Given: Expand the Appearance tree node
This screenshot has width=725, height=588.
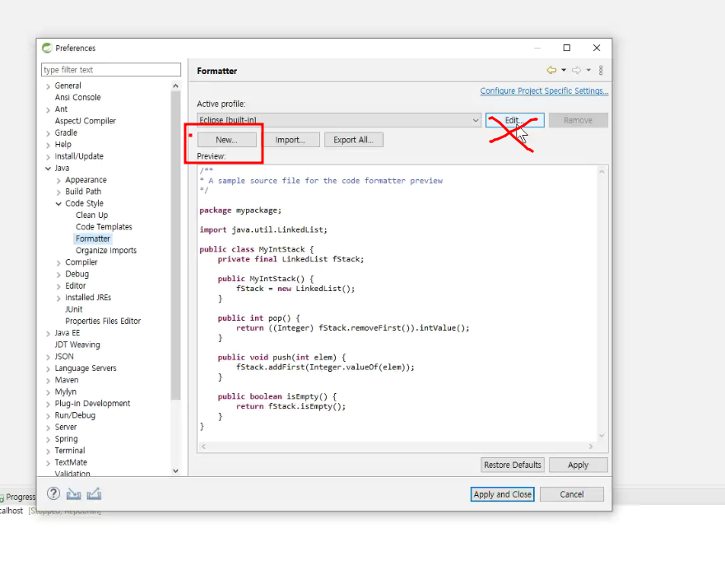Looking at the screenshot, I should [x=58, y=181].
